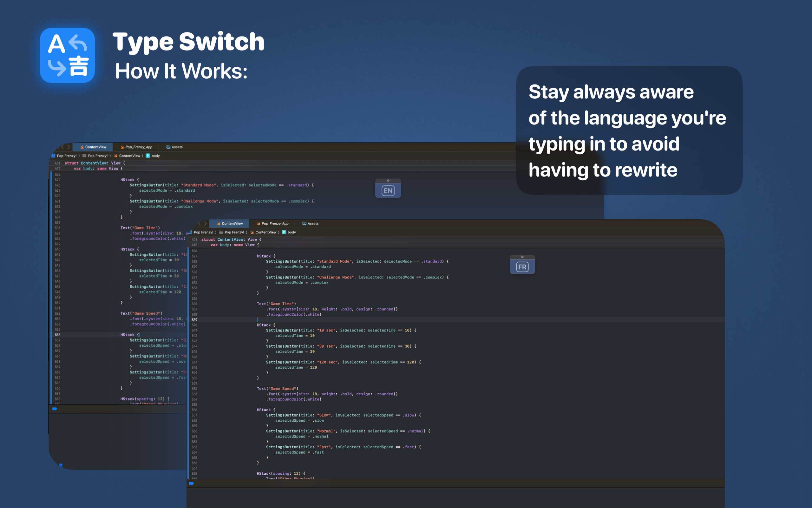Click line number 539 in front window gutter

pos(194,319)
